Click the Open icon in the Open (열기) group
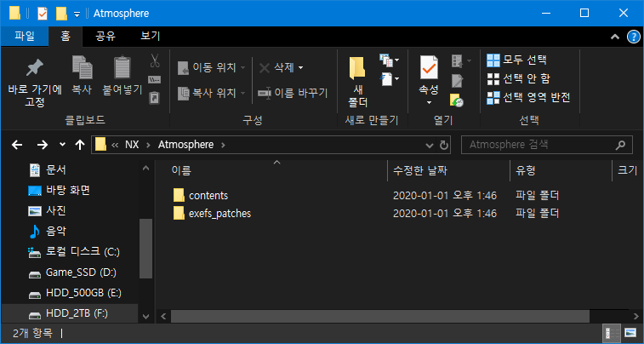 tap(457, 61)
